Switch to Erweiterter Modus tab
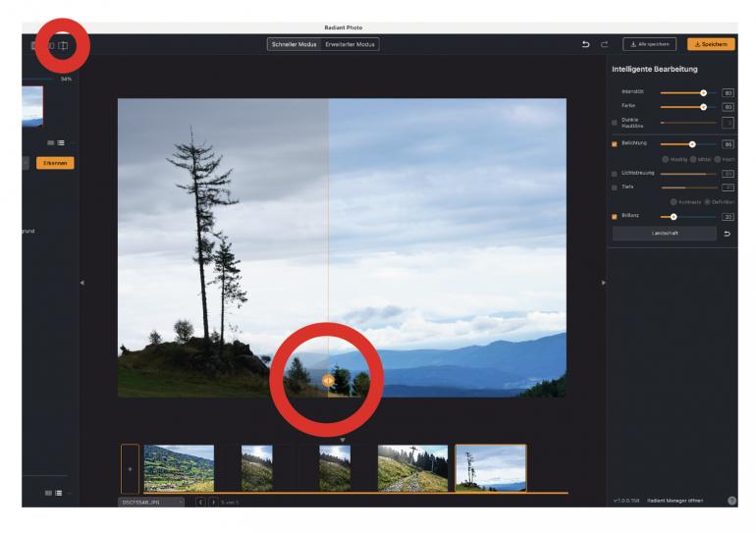 350,44
